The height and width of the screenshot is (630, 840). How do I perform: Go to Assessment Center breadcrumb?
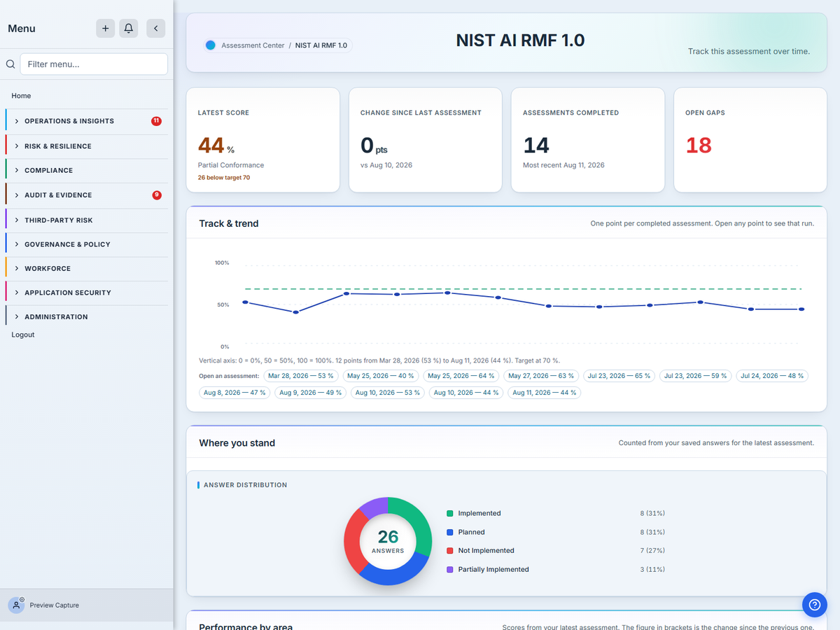point(253,45)
